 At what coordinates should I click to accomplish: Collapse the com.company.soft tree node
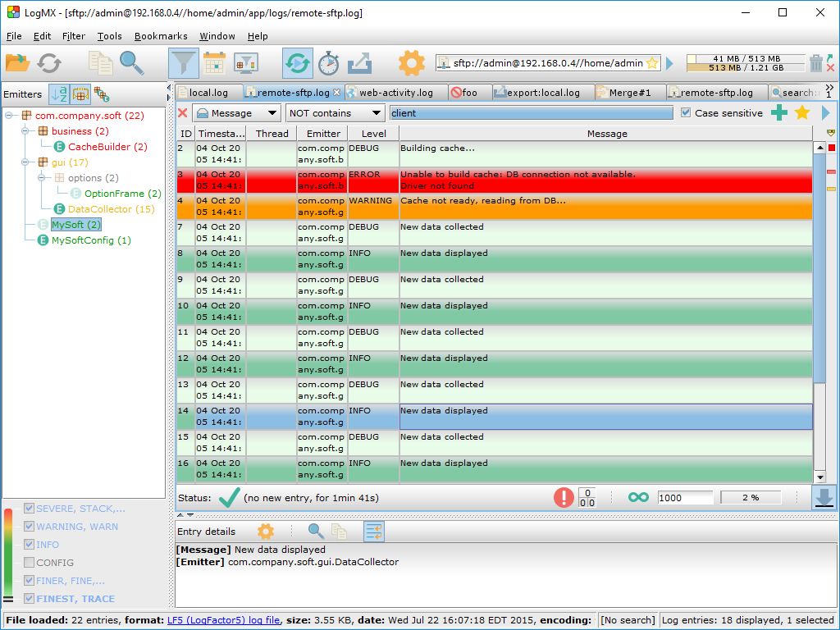9,115
